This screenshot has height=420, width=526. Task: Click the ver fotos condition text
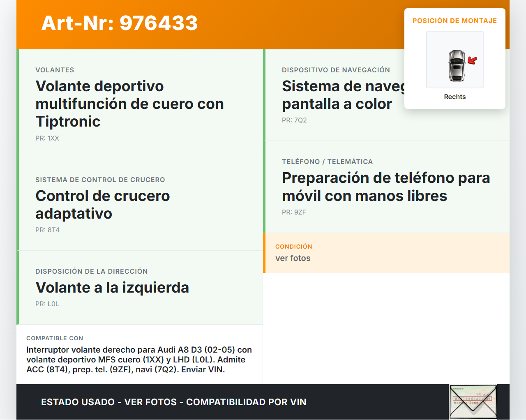click(293, 258)
